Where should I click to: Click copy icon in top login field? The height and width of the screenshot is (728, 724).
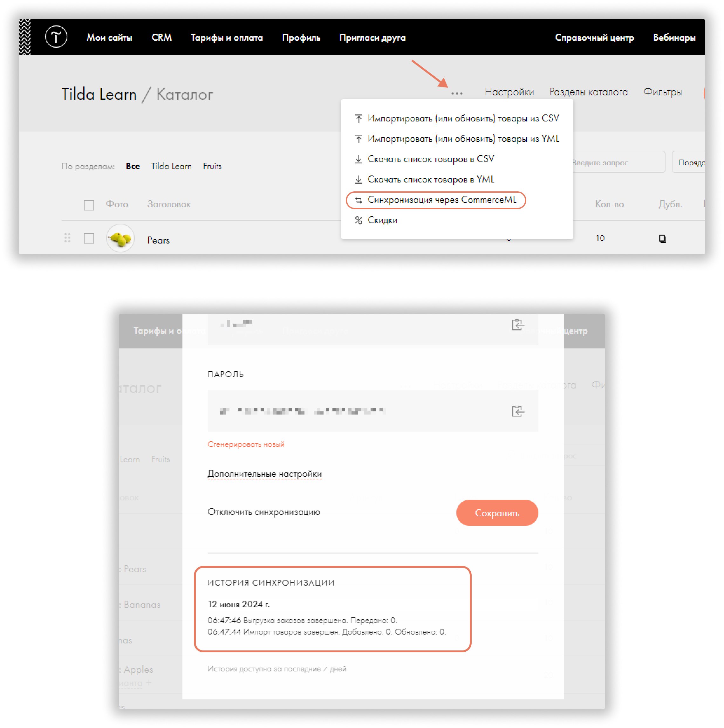click(517, 325)
